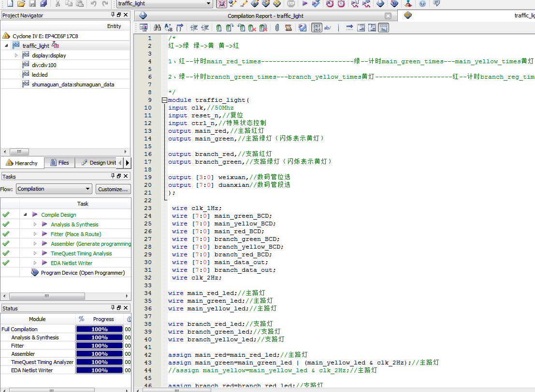The image size is (535, 392).
Task: Click the Project Navigator horizontal scrollbar thumb
Action: [19, 152]
